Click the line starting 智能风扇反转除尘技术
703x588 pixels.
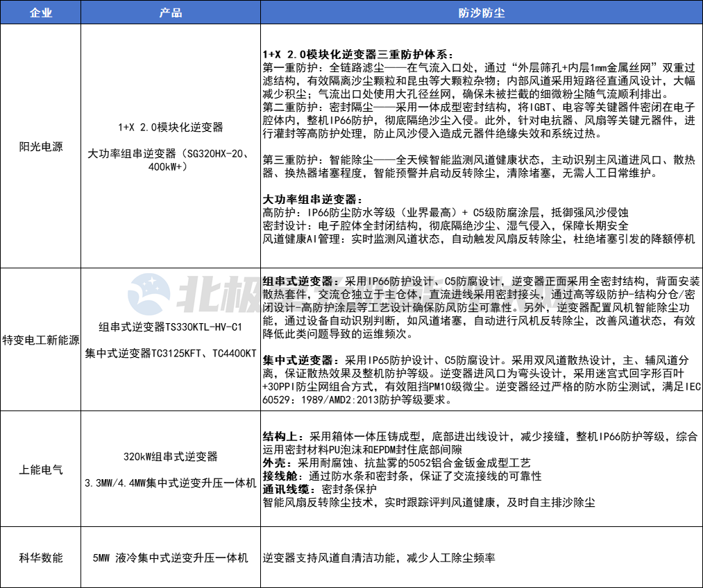coord(429,502)
